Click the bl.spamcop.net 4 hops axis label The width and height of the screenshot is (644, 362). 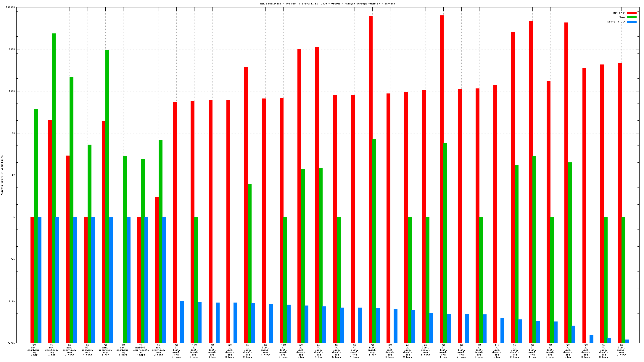[x=88, y=350]
